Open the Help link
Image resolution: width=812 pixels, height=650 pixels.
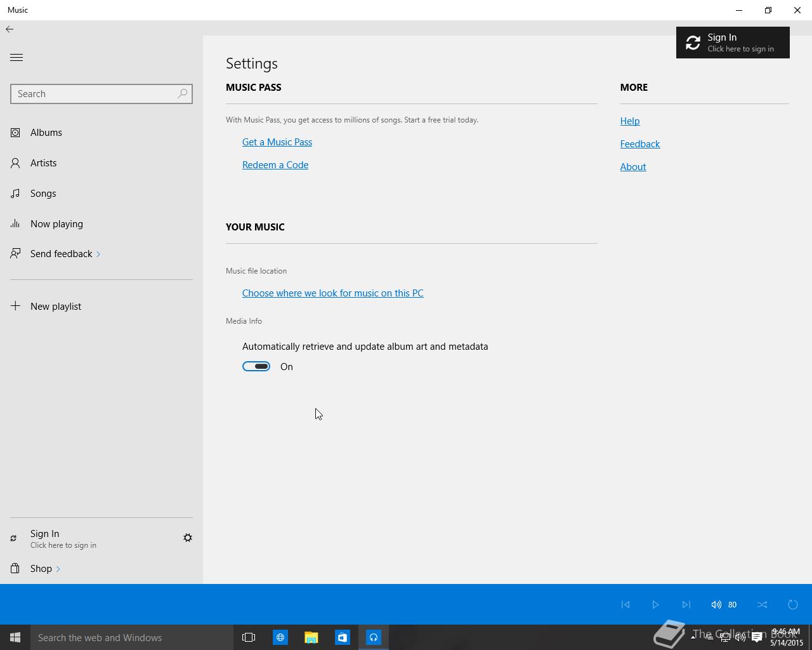pyautogui.click(x=630, y=121)
